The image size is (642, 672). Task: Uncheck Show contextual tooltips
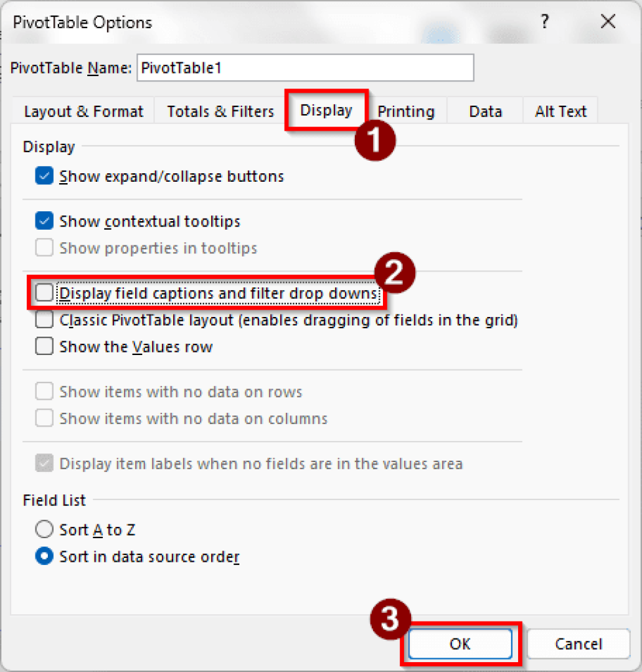tap(43, 221)
